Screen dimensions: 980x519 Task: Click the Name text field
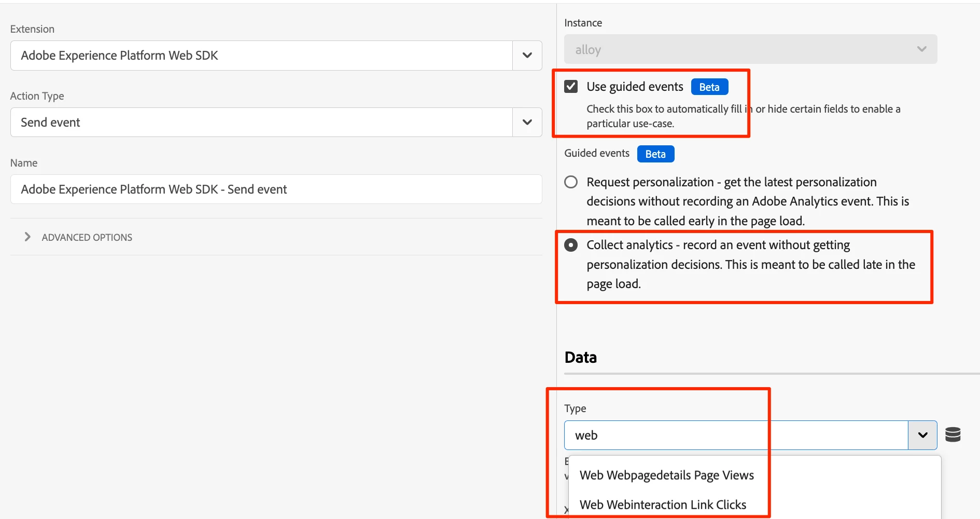(276, 189)
